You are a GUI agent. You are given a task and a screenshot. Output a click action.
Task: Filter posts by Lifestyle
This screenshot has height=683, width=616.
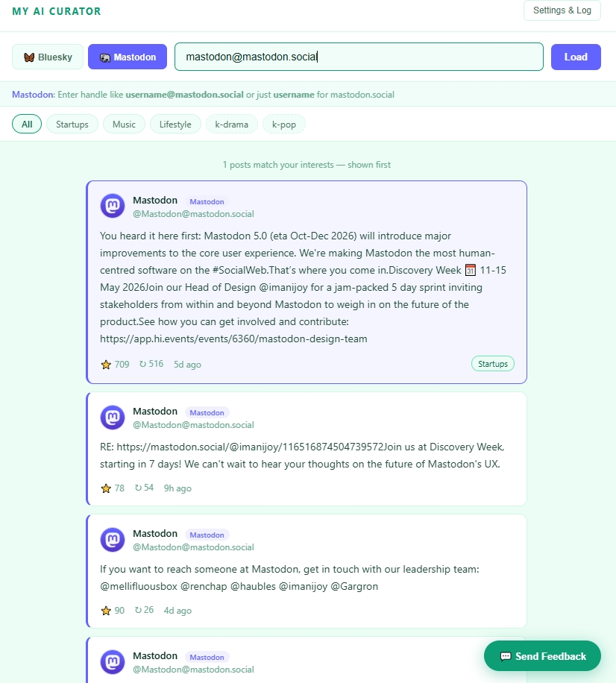point(175,124)
